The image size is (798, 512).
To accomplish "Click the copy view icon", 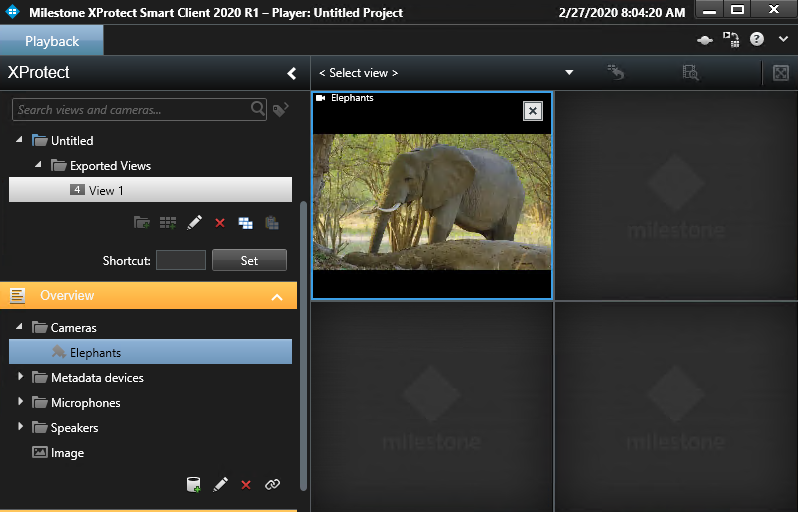I will coord(245,223).
